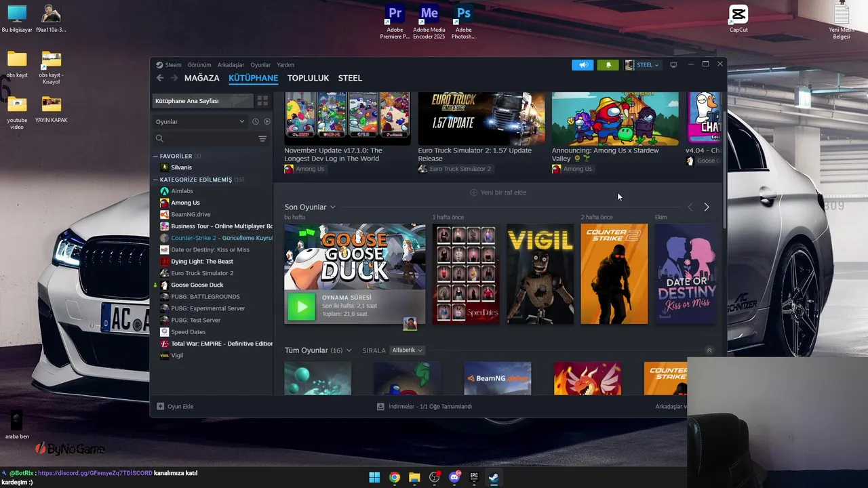This screenshot has width=868, height=488.
Task: Open the Yardım menu
Action: pyautogui.click(x=285, y=65)
